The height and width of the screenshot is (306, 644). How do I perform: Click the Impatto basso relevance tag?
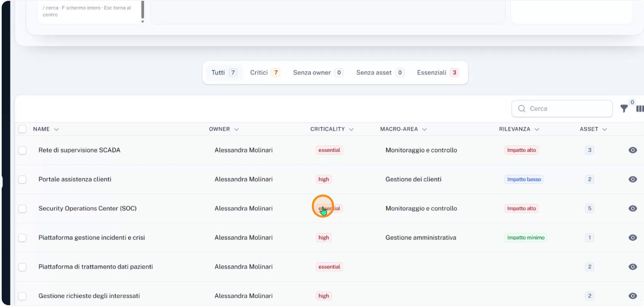(524, 179)
